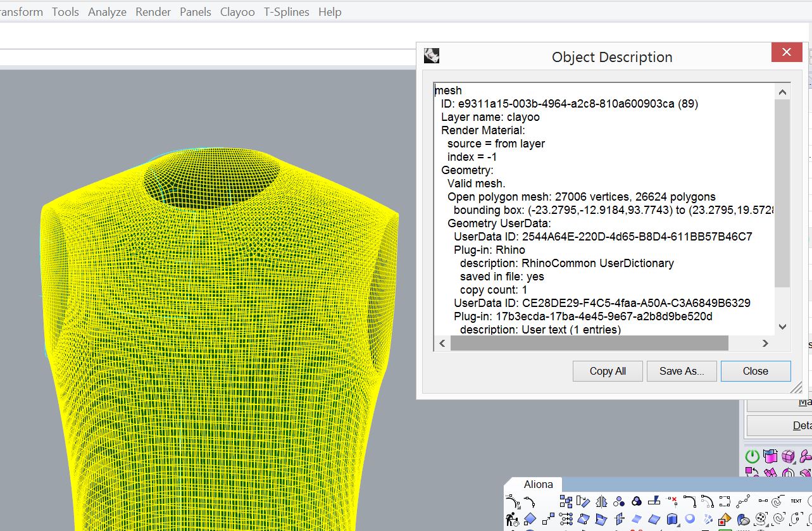Select the Boolean union overlapping circles icon
The height and width of the screenshot is (531, 812).
click(x=637, y=501)
